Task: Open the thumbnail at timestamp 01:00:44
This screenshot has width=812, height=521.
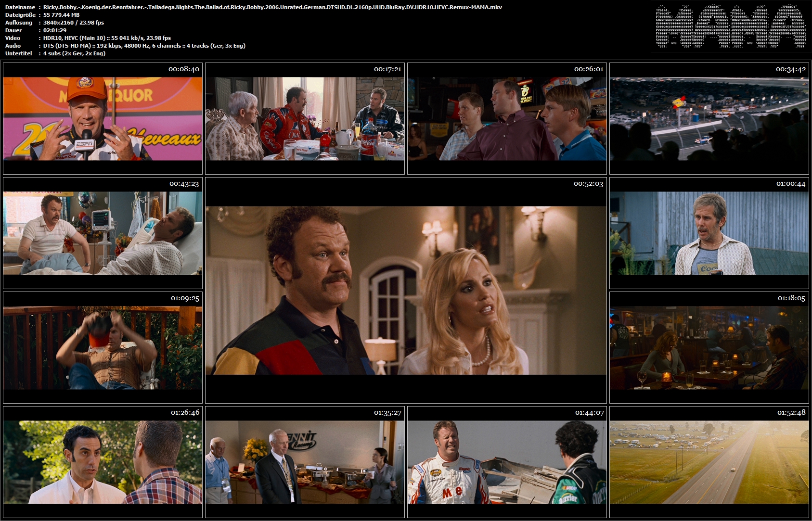Action: [x=709, y=233]
